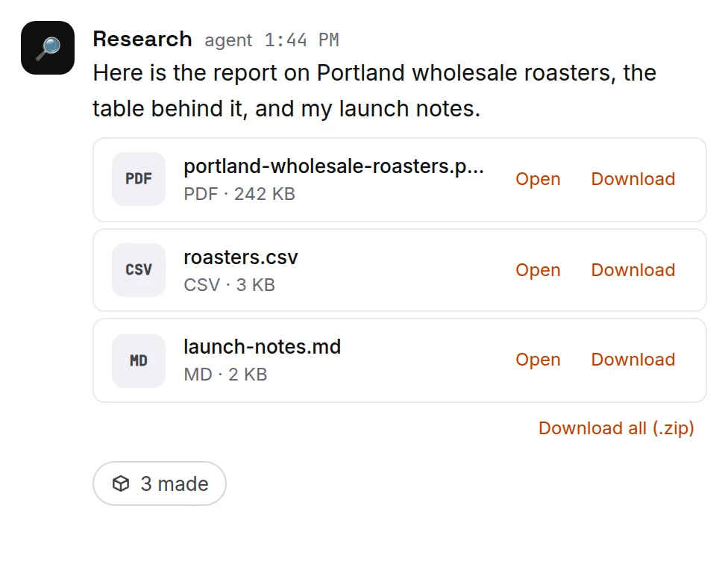Open portland-wholesale-roasters PDF file
The image size is (728, 573).
(538, 179)
